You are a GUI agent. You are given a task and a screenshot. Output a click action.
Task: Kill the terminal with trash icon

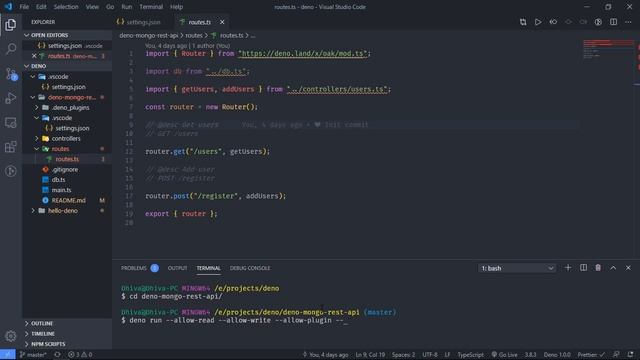(x=598, y=268)
